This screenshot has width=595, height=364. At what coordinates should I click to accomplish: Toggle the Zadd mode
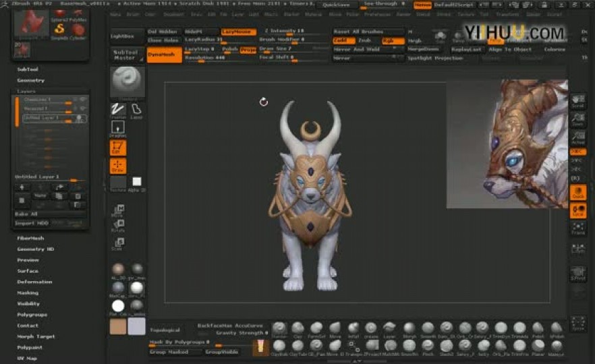344,40
